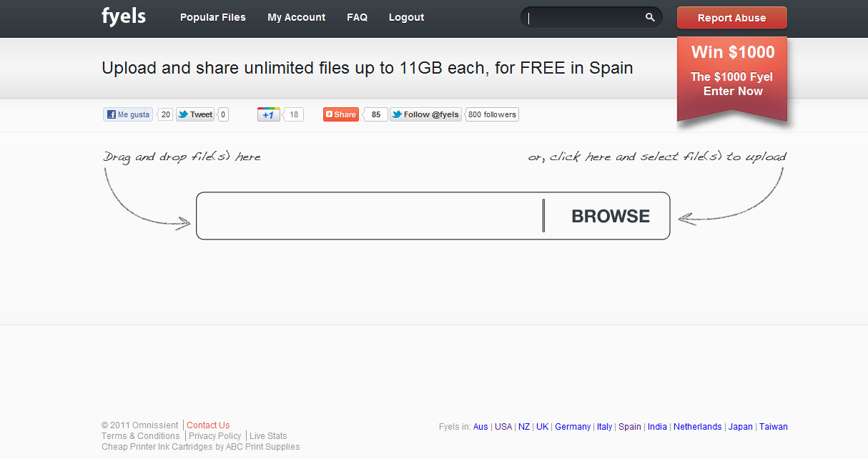Open the Contact Us link
The width and height of the screenshot is (868, 459).
click(208, 425)
